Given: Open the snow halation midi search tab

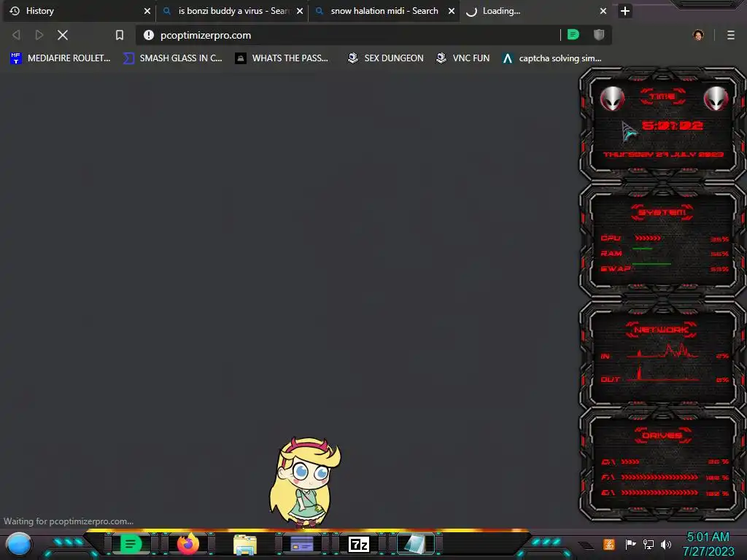Looking at the screenshot, I should [x=384, y=11].
